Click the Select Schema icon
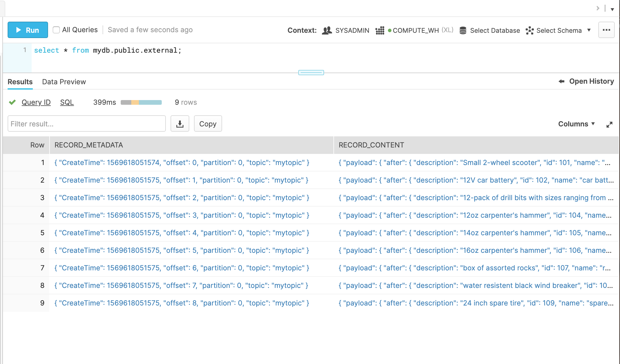 click(529, 30)
